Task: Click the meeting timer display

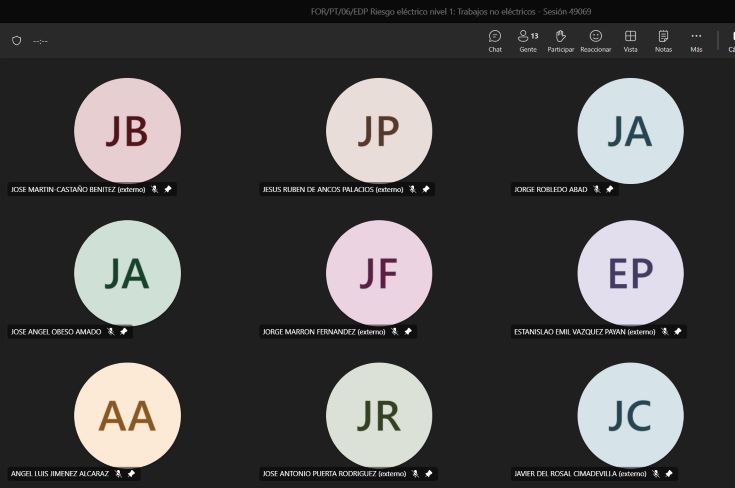Action: click(40, 41)
